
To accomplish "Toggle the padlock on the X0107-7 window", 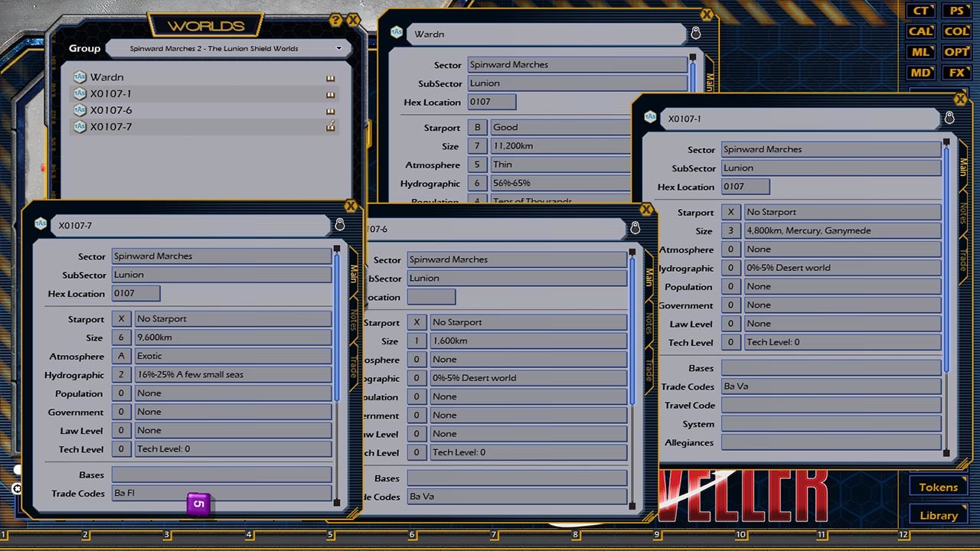I will pyautogui.click(x=341, y=226).
